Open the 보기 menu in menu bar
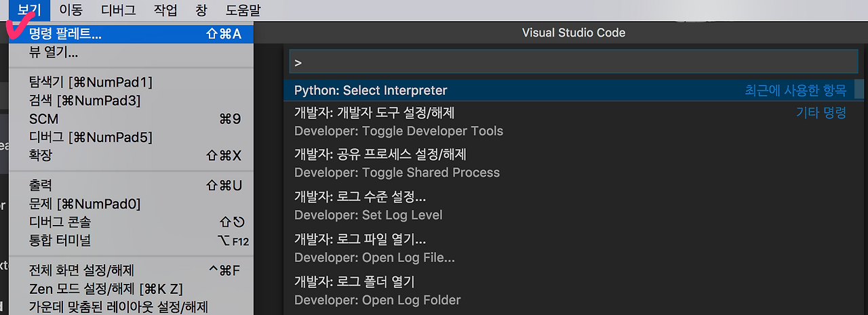868x315 pixels. (x=29, y=10)
